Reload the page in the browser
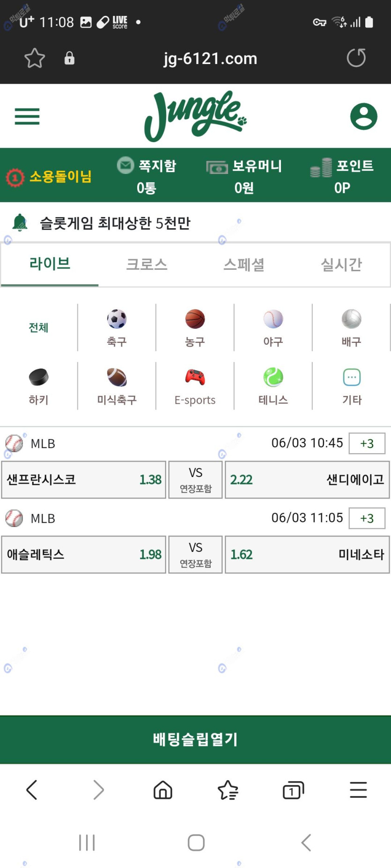Screen dimensions: 391x868 pos(356,58)
